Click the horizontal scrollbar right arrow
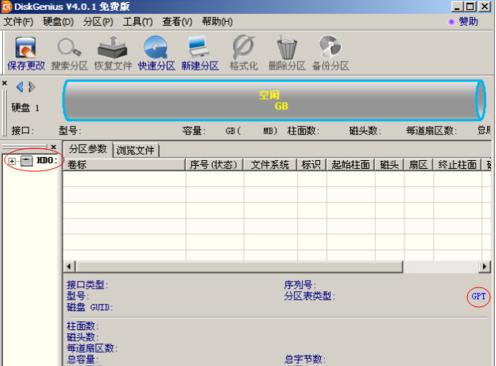The height and width of the screenshot is (366, 496). (484, 266)
